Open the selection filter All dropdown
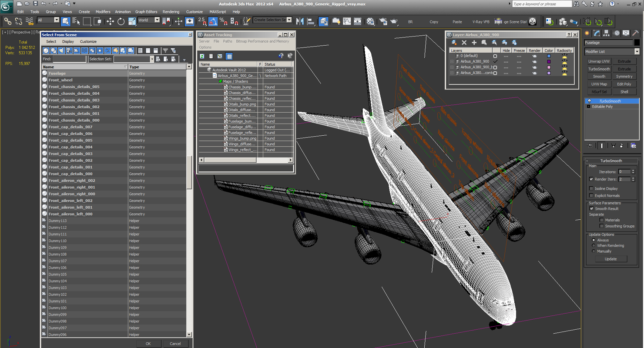644x348 pixels. pyautogui.click(x=57, y=20)
